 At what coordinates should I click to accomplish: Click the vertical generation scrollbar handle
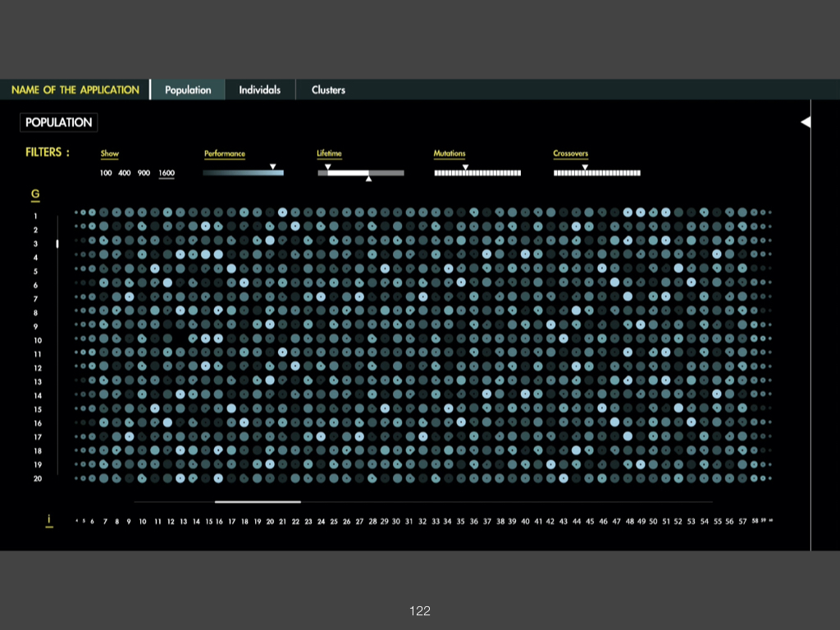click(57, 244)
